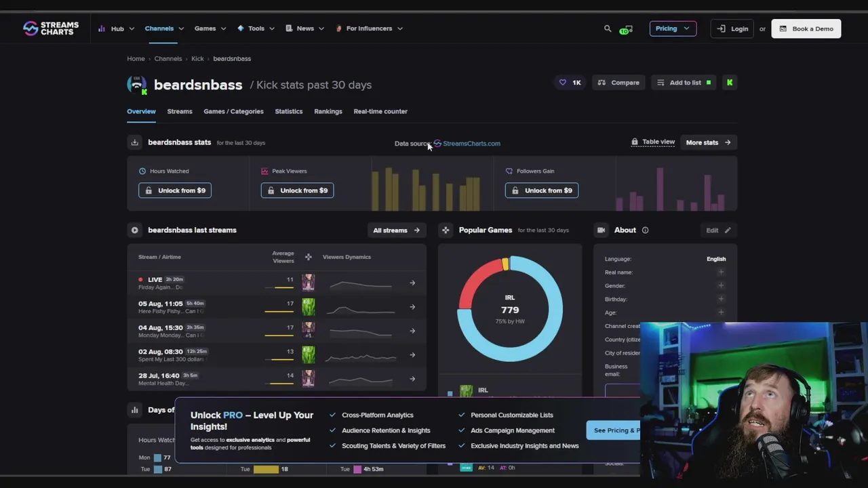The image size is (868, 488).
Task: Click the 02 Aug viewers dynamics sparkline
Action: 361,357
